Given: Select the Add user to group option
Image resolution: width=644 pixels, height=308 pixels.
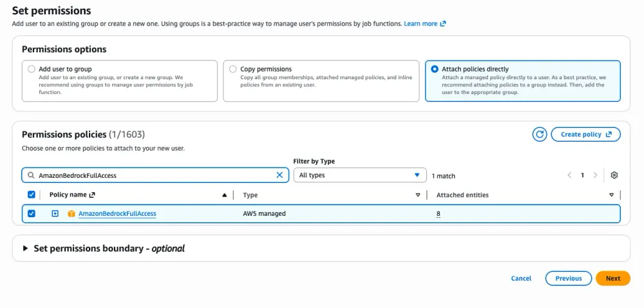Looking at the screenshot, I should point(31,69).
